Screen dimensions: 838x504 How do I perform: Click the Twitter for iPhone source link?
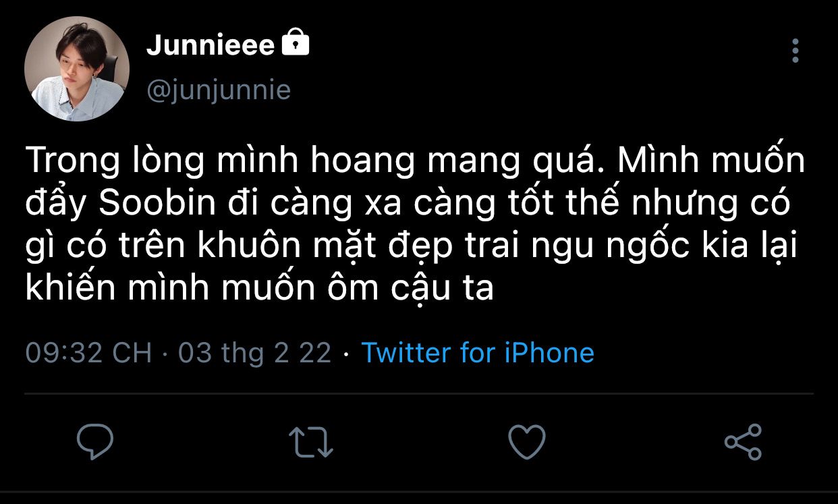pyautogui.click(x=478, y=353)
